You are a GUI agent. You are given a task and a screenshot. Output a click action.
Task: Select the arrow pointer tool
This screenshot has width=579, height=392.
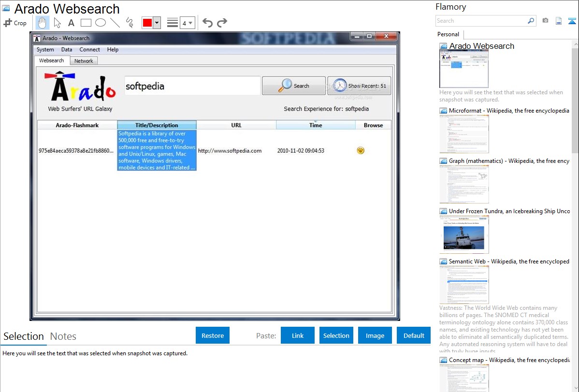[57, 23]
